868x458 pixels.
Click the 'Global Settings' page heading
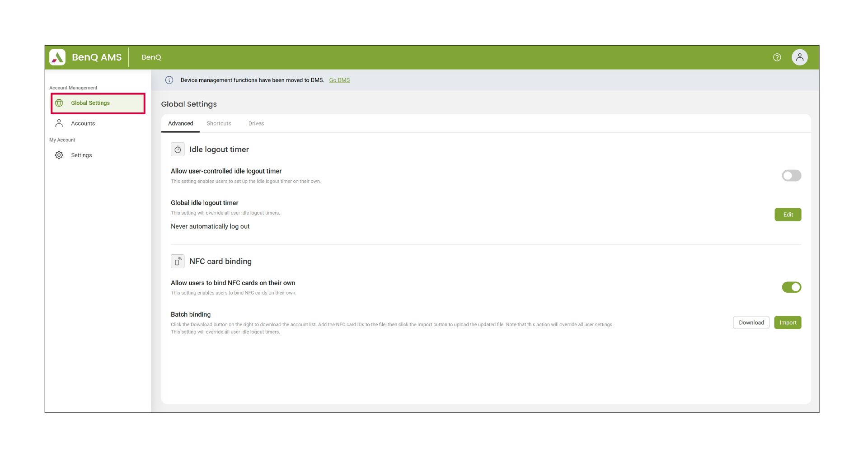click(189, 104)
